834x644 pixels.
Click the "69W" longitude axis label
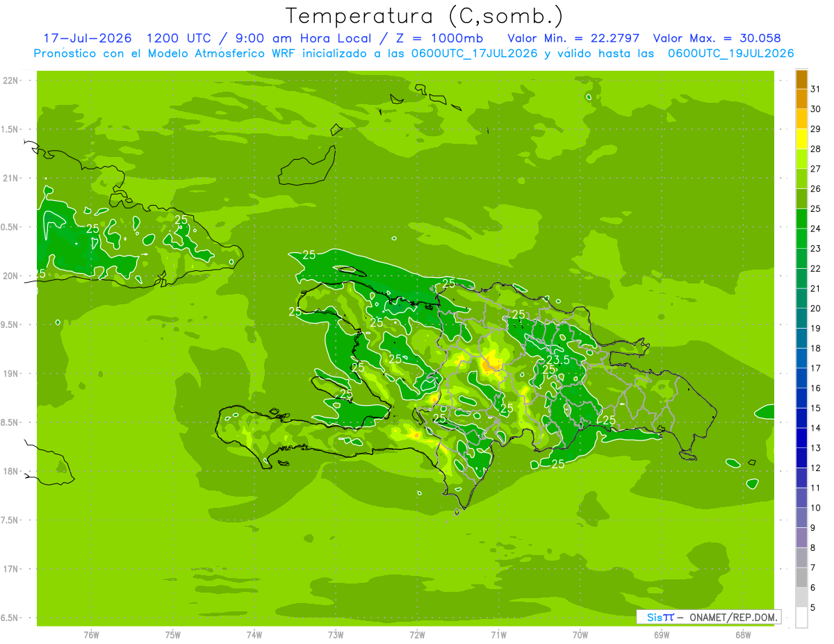(x=662, y=635)
